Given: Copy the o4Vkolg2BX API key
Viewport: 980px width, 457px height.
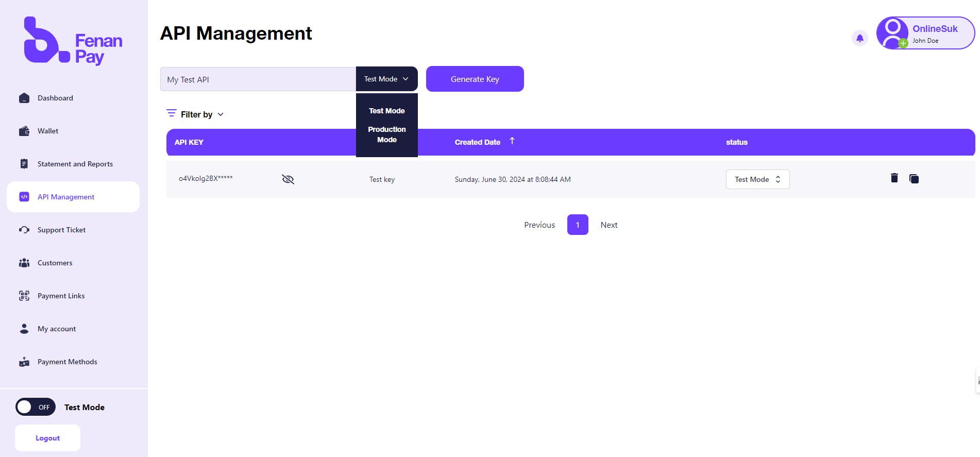Looking at the screenshot, I should [x=914, y=179].
